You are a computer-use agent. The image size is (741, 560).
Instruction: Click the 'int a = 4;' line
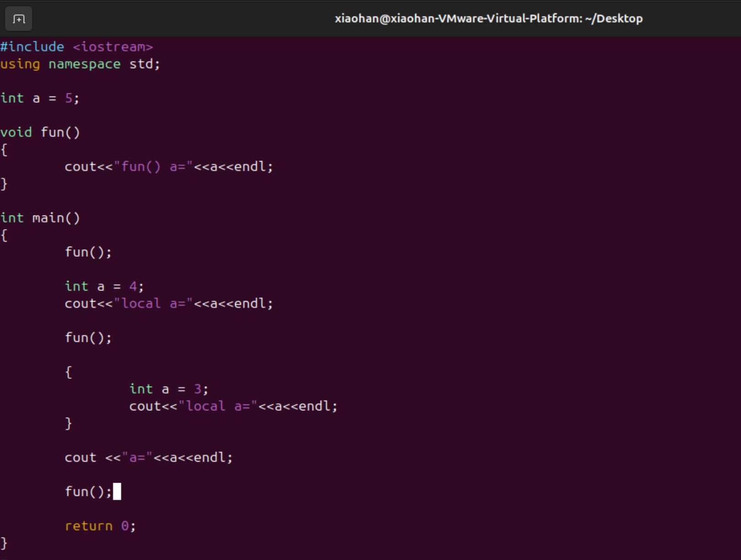pos(104,286)
